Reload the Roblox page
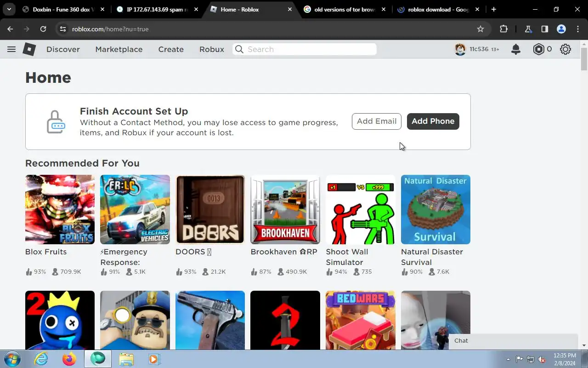Image resolution: width=588 pixels, height=368 pixels. (43, 29)
